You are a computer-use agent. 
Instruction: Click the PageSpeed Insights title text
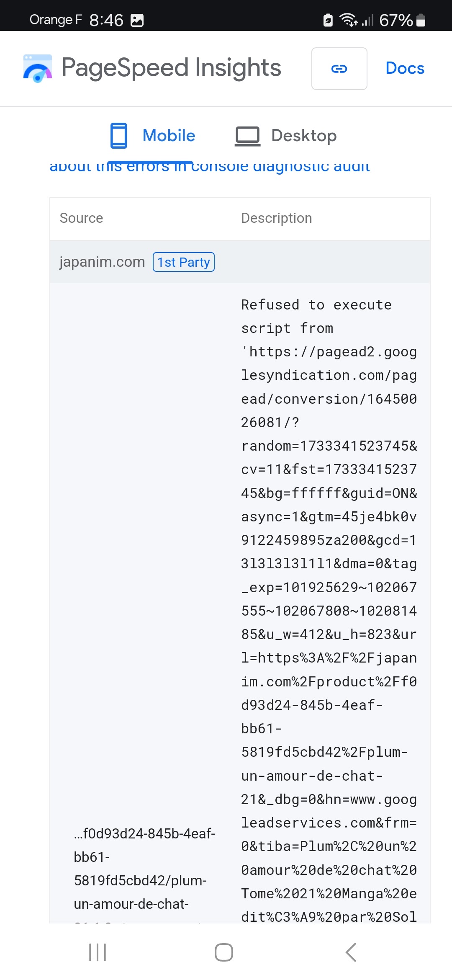[x=171, y=68]
